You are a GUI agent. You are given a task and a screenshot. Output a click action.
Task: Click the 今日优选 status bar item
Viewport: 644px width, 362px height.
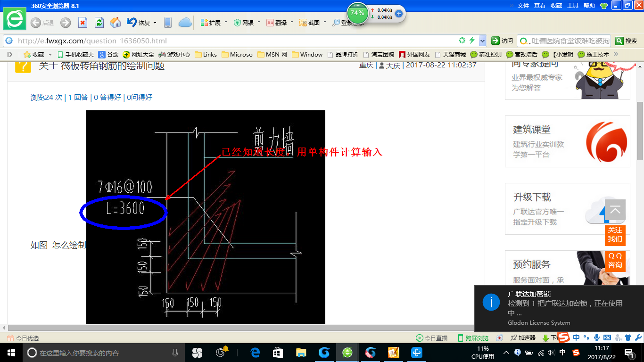coord(23,338)
